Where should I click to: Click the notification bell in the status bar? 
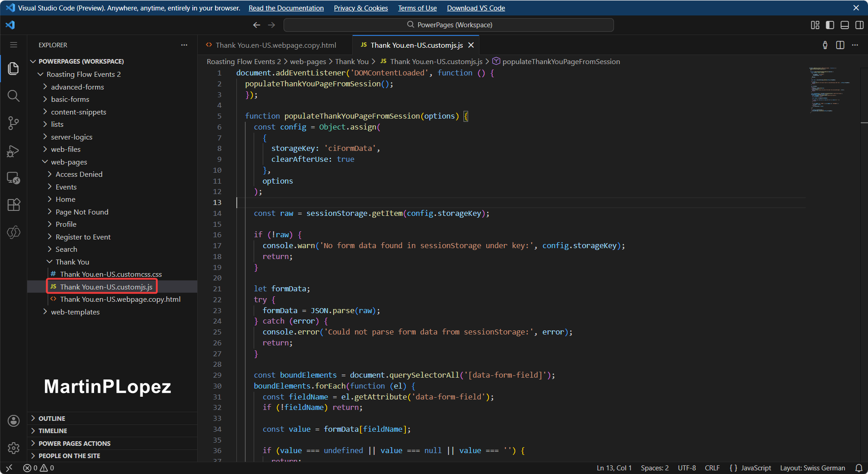pyautogui.click(x=858, y=468)
